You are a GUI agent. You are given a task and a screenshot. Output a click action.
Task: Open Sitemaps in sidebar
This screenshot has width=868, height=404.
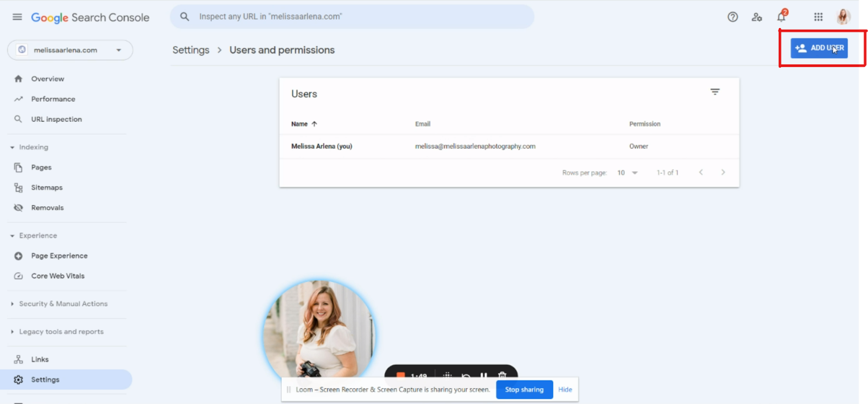click(47, 187)
